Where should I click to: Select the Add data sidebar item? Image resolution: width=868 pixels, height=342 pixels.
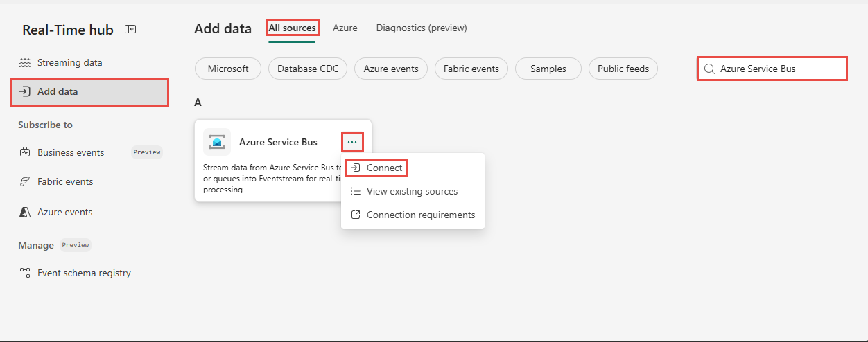coord(89,91)
